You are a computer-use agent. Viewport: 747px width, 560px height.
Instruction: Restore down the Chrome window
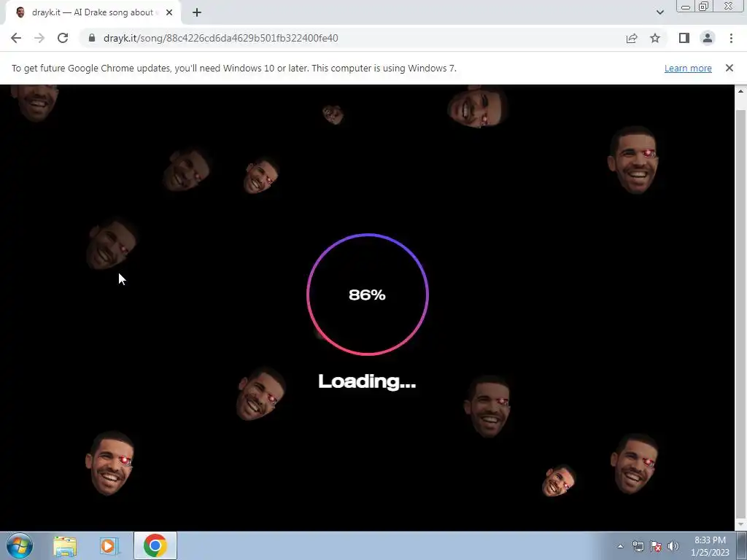[703, 6]
